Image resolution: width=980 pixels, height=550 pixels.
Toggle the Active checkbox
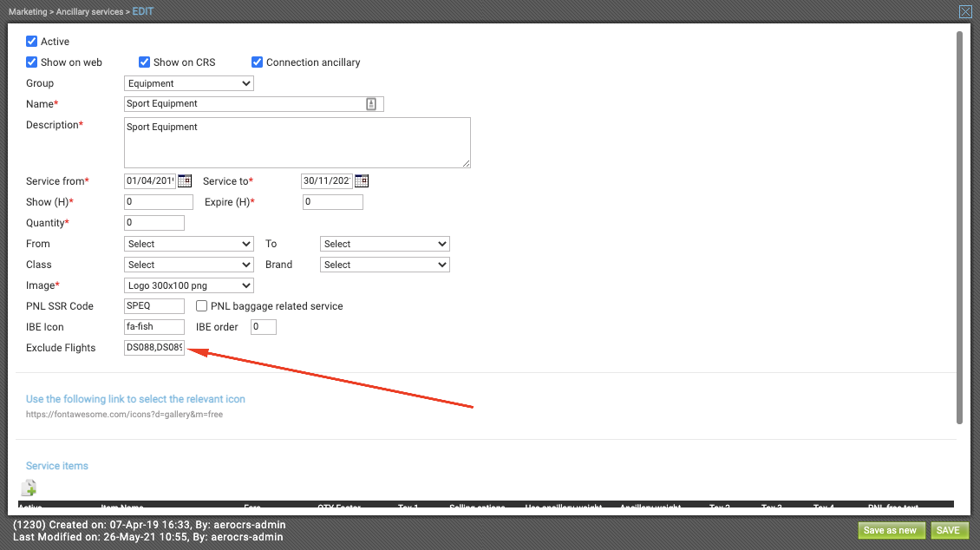[x=31, y=42]
